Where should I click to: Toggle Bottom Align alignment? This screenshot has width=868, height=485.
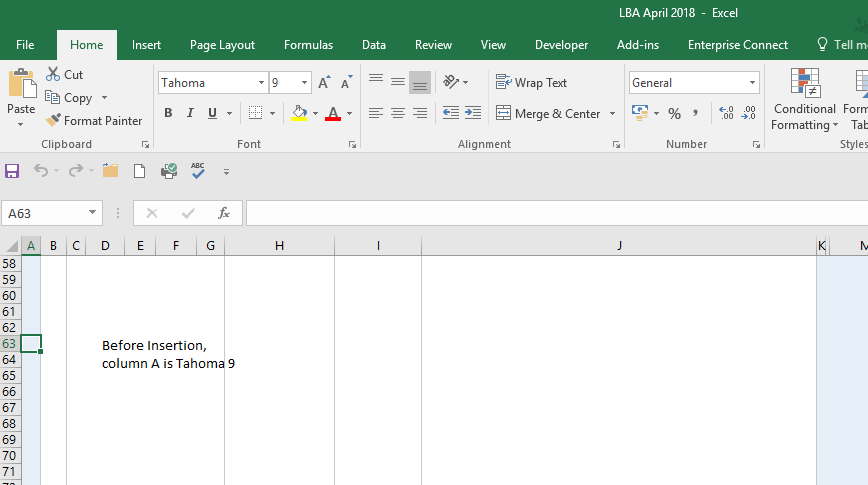pos(420,82)
